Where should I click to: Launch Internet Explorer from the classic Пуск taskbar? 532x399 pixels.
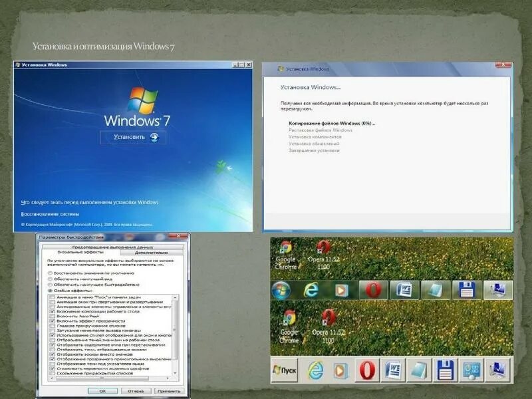315,370
